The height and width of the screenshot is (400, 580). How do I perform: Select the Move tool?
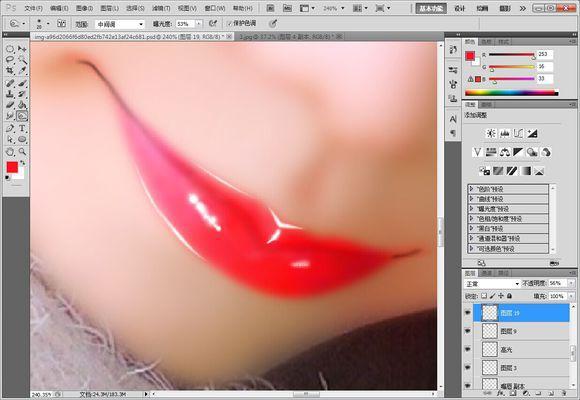click(22, 49)
